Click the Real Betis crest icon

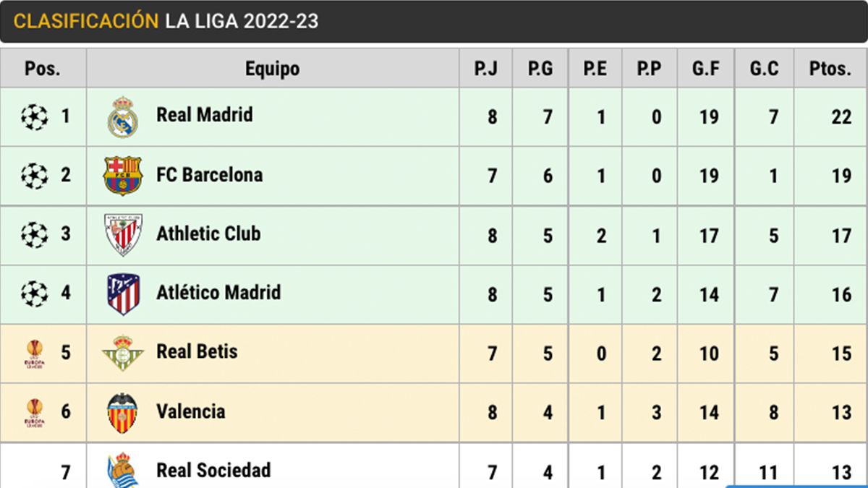123,353
